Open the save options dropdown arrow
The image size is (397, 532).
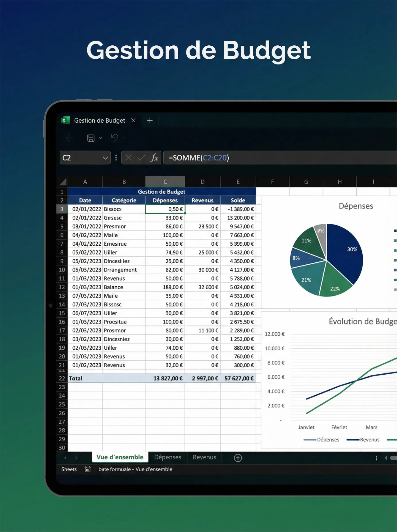(100, 138)
